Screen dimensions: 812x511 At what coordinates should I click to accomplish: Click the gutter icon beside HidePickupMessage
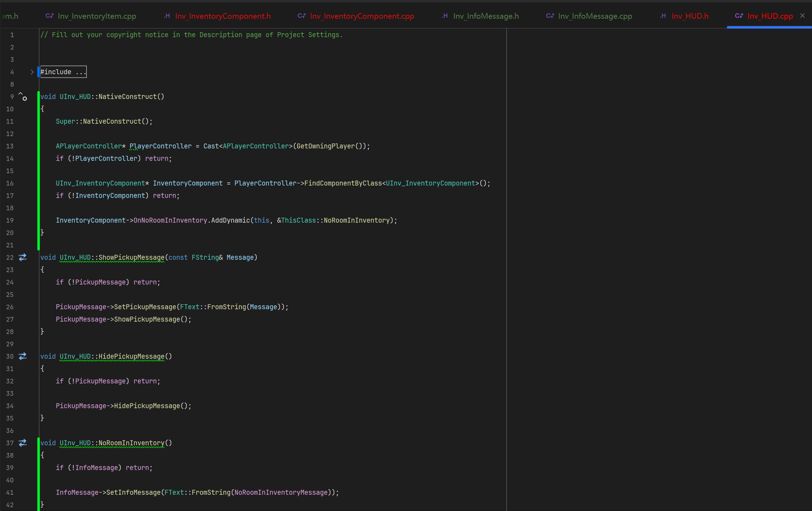[23, 356]
